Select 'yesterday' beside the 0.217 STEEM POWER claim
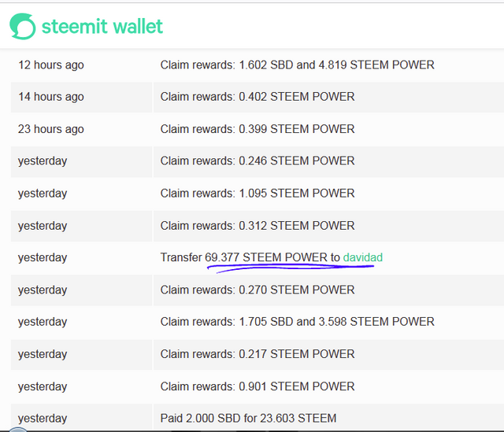The height and width of the screenshot is (432, 504). click(43, 355)
